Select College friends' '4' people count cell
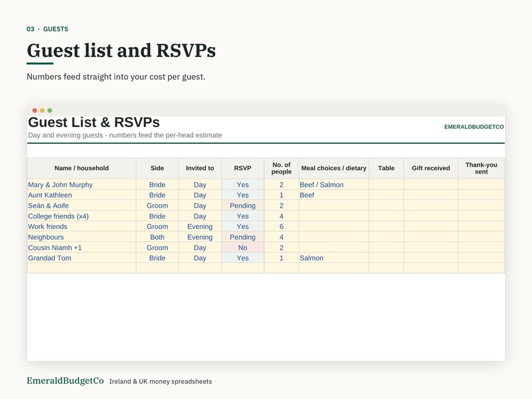The width and height of the screenshot is (532, 399). (281, 216)
